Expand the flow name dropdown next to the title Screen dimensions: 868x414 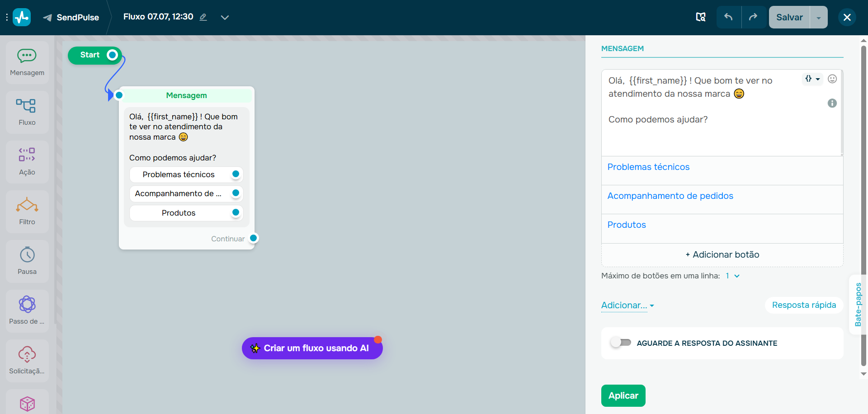click(225, 17)
